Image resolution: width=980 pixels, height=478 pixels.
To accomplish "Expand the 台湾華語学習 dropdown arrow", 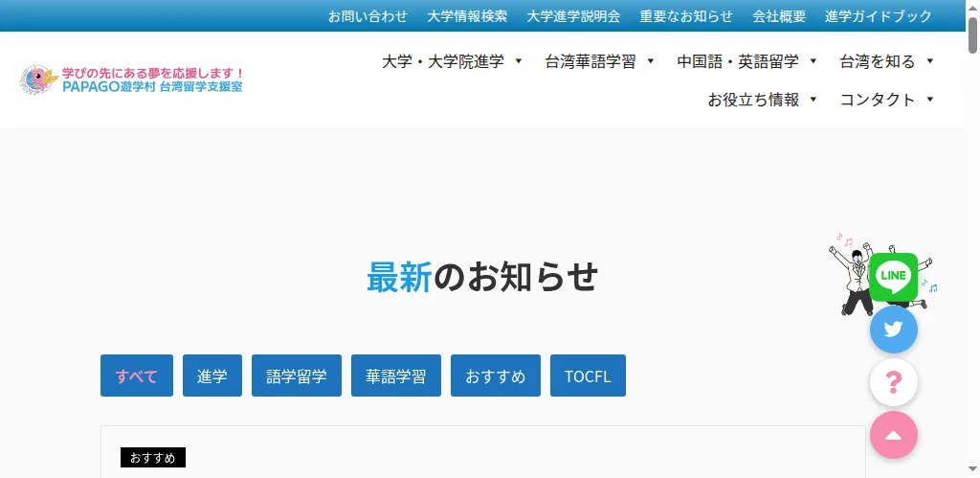I will (651, 61).
